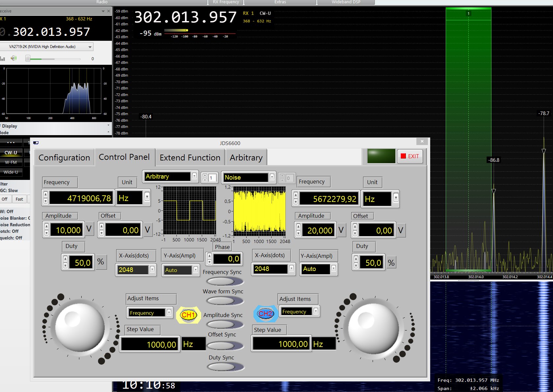Click CH2 amplitude field 20,000
553x392 pixels.
[x=318, y=231]
